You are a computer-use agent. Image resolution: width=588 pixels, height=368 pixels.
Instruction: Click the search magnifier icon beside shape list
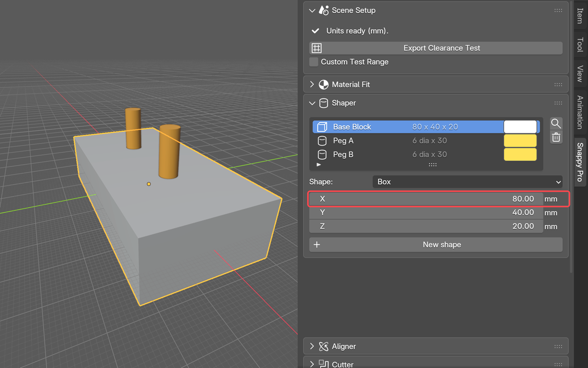556,124
